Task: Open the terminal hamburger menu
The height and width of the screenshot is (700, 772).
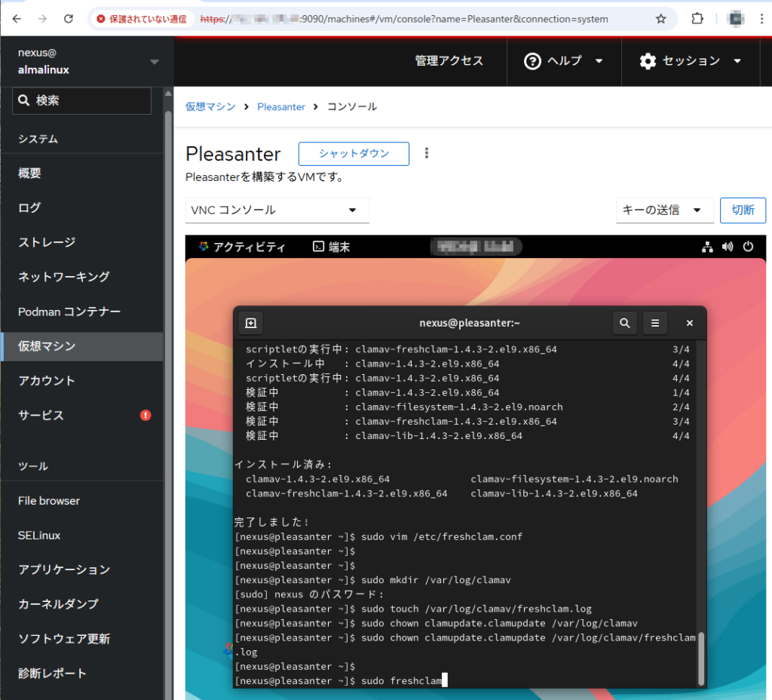Action: 654,323
